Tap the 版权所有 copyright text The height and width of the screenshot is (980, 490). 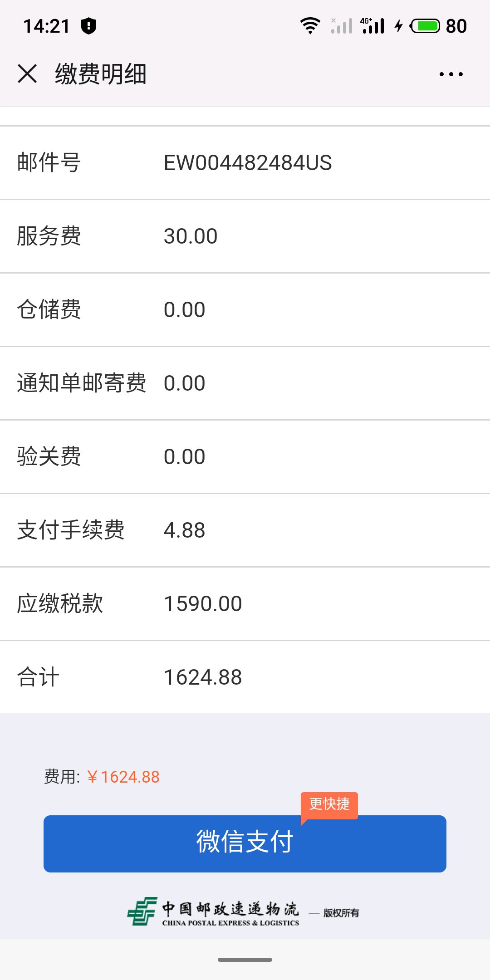coord(341,913)
